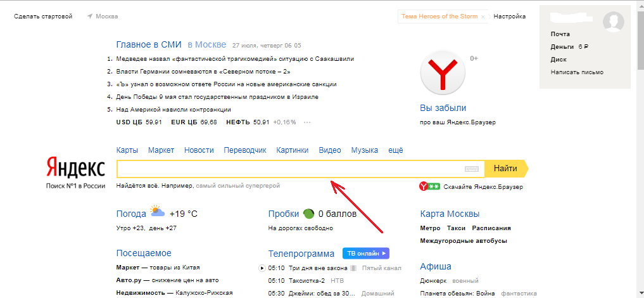
Task: Open the ещё services dropdown
Action: (x=396, y=150)
